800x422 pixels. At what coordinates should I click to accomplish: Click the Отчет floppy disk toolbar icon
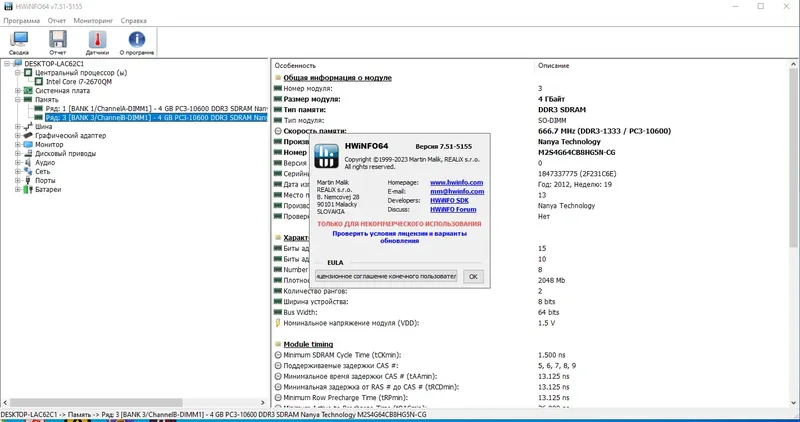(58, 42)
